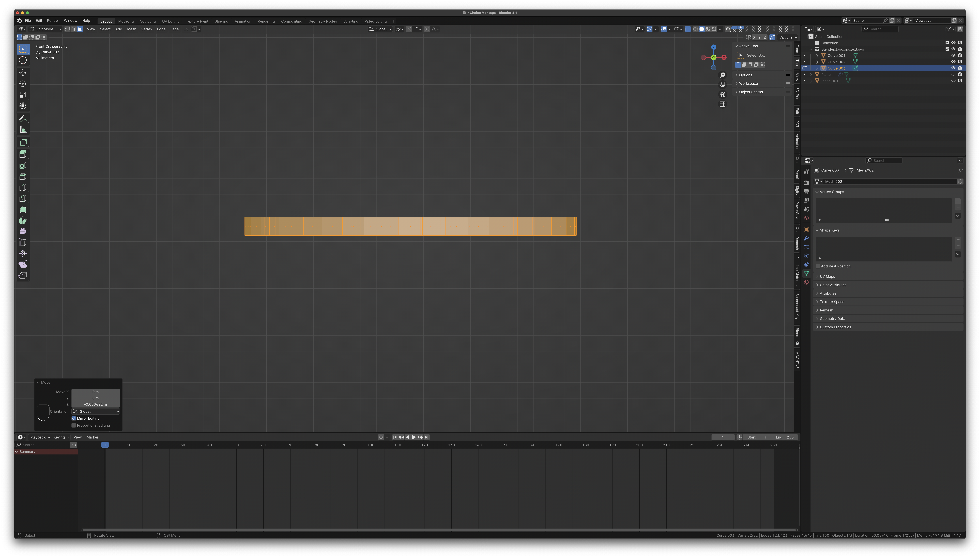Hide Curve.003 with its eye icon
The width and height of the screenshot is (980, 557).
tap(953, 68)
